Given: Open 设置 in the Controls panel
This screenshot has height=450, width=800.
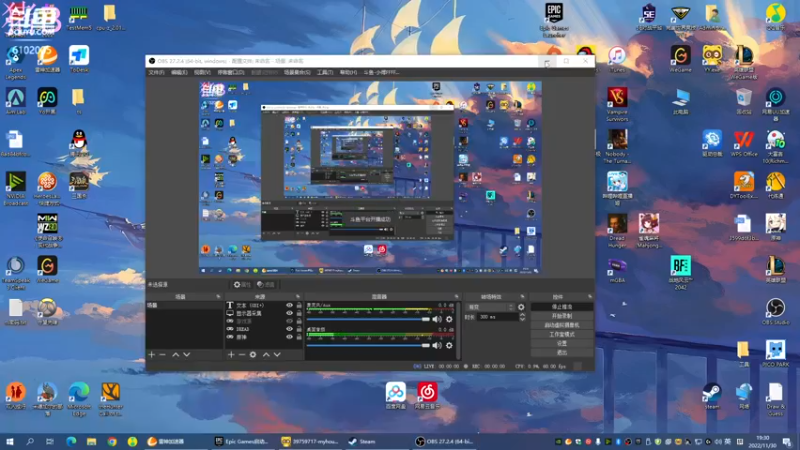Looking at the screenshot, I should click(562, 343).
